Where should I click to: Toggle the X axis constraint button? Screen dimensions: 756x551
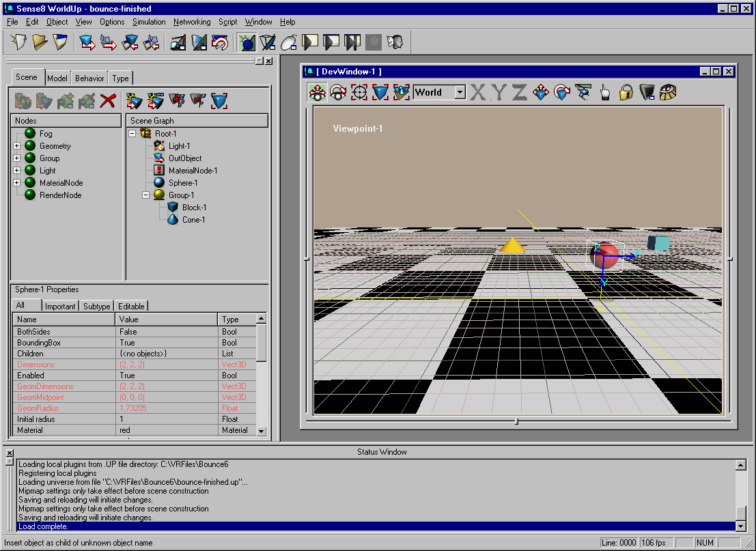point(478,92)
